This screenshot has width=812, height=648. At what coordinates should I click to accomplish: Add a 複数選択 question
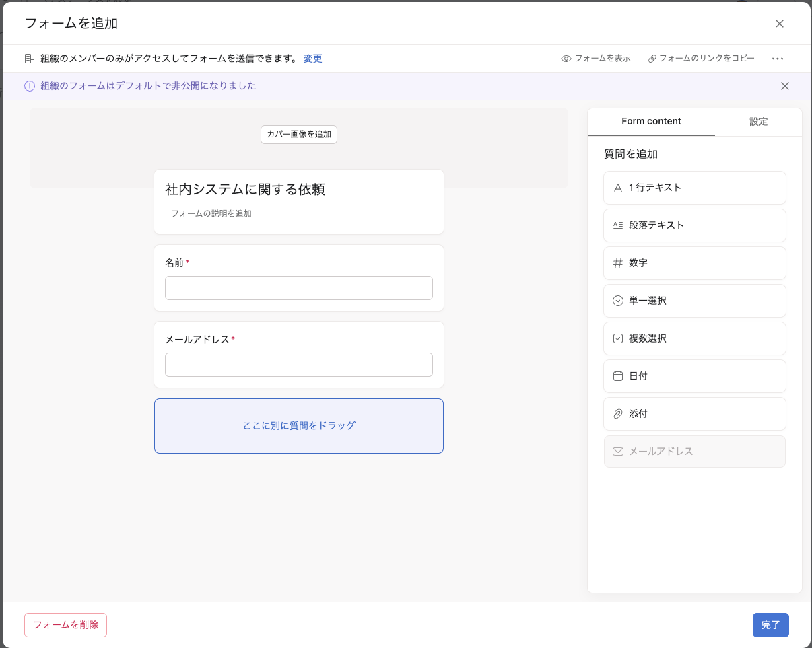(695, 338)
